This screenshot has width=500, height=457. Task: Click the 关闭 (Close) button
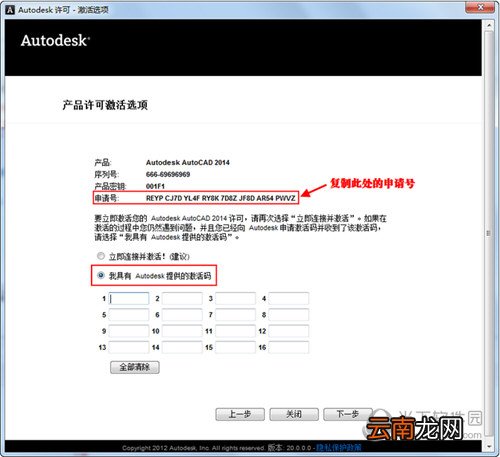click(294, 414)
